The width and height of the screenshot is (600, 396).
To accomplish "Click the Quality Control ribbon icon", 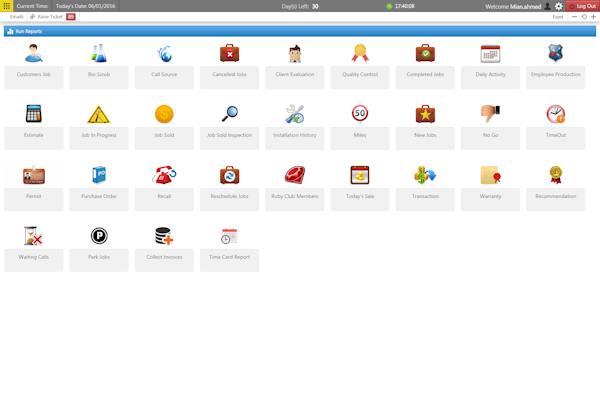I will click(x=360, y=53).
